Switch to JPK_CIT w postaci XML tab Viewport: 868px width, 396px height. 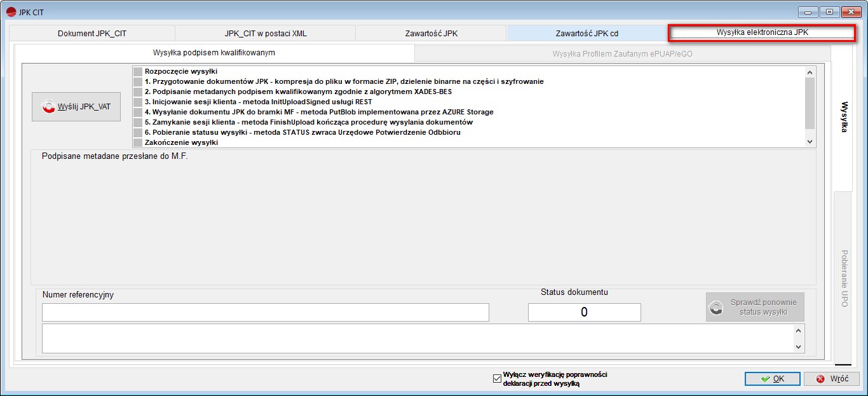pyautogui.click(x=265, y=33)
